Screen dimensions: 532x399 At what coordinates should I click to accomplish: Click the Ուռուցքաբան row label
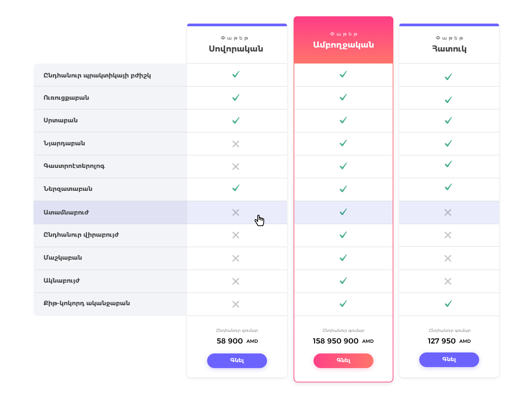coord(66,98)
